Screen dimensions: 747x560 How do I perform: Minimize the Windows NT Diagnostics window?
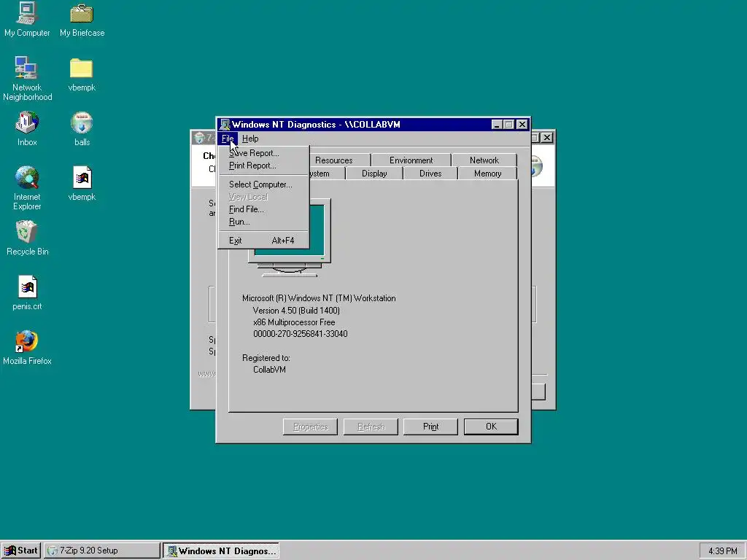pyautogui.click(x=496, y=125)
